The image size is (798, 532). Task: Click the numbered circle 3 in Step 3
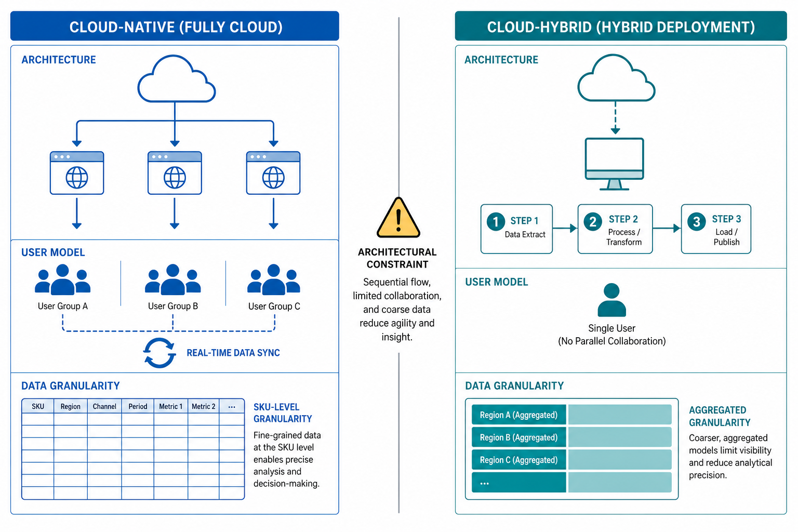[x=697, y=222]
